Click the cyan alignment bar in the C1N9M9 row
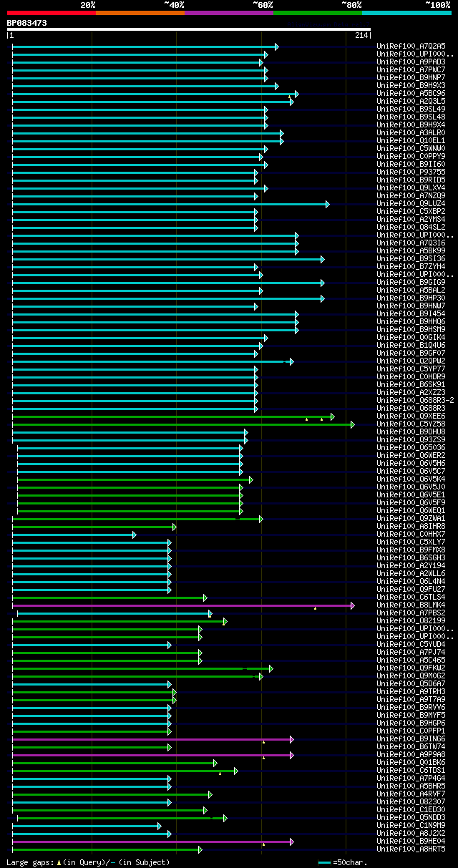Viewport: 458px width, 868px height. click(87, 826)
